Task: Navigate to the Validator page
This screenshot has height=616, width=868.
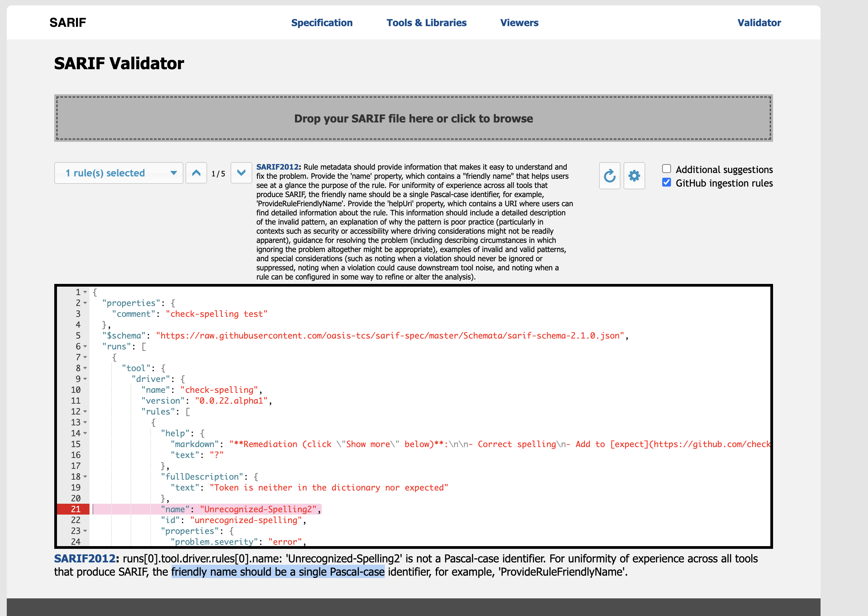Action: click(758, 23)
